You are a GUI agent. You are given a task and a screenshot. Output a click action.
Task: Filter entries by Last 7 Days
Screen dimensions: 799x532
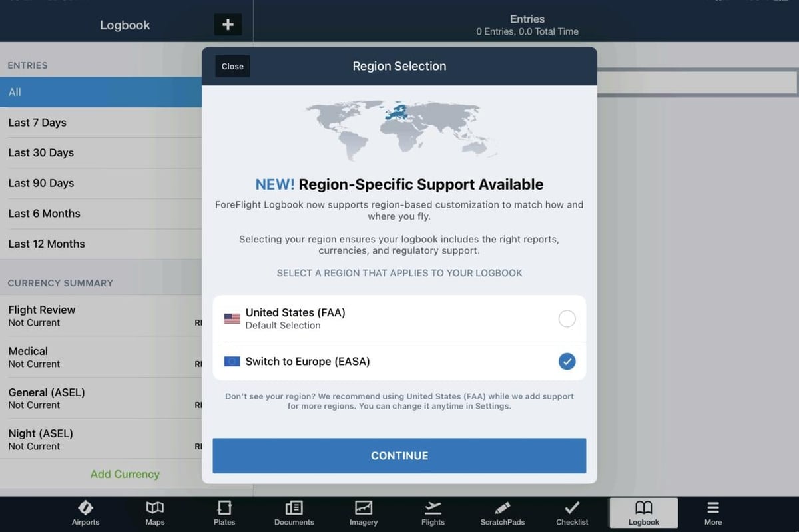[100, 123]
